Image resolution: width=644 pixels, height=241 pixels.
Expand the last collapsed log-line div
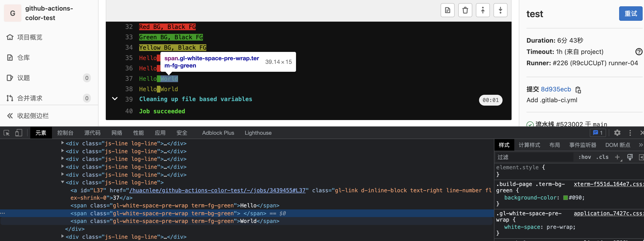63,236
